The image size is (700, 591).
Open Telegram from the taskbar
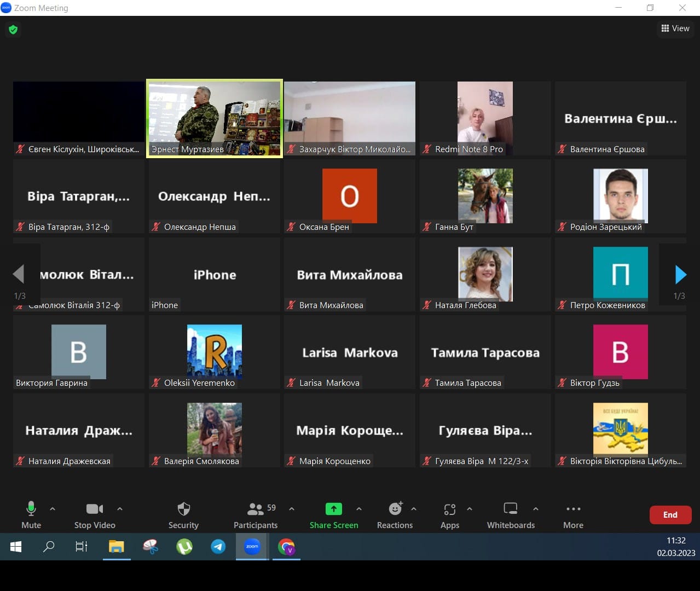[x=218, y=547]
